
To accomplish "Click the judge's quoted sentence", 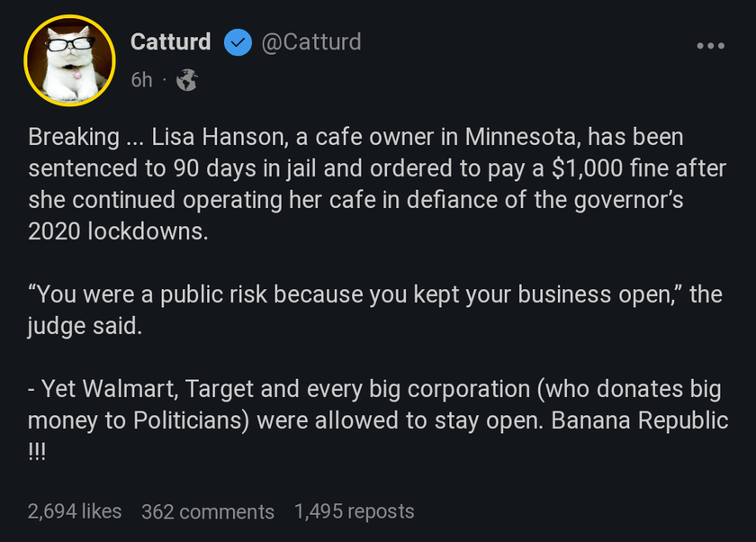I will point(355,294).
